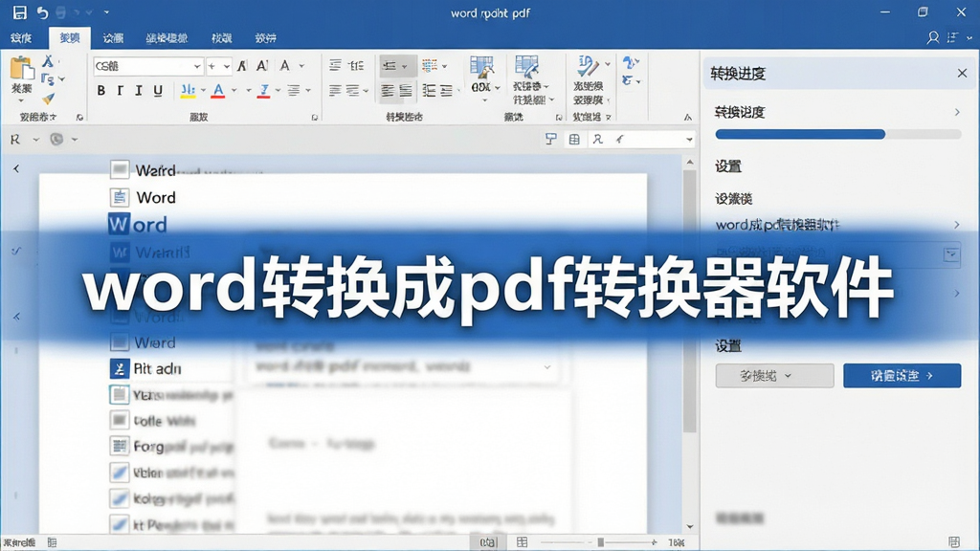Open the font group dialog launcher arrow
This screenshot has width=980, height=551.
click(x=314, y=117)
